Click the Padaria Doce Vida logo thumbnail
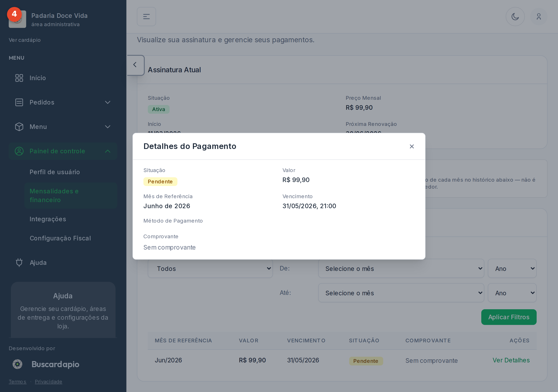558x392 pixels. 17,19
